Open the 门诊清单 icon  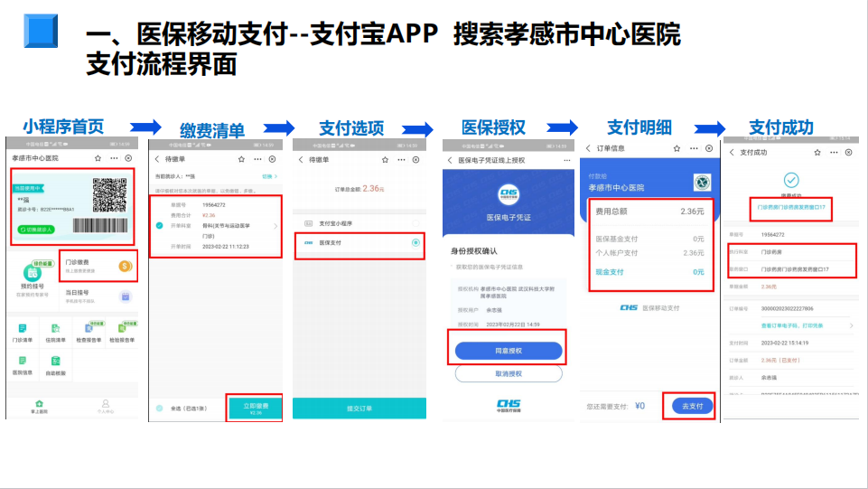(23, 328)
